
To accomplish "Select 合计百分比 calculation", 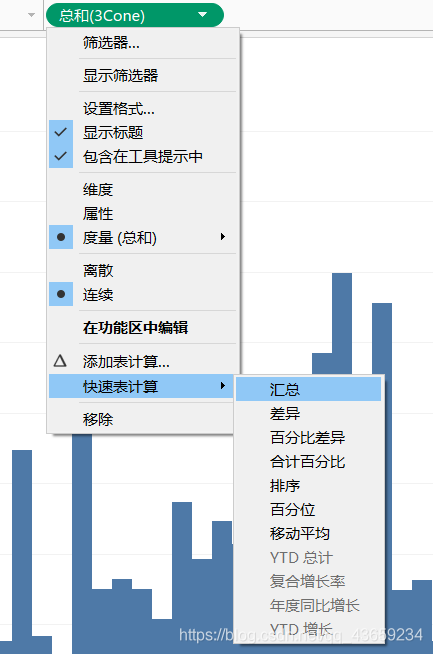I will (x=309, y=461).
